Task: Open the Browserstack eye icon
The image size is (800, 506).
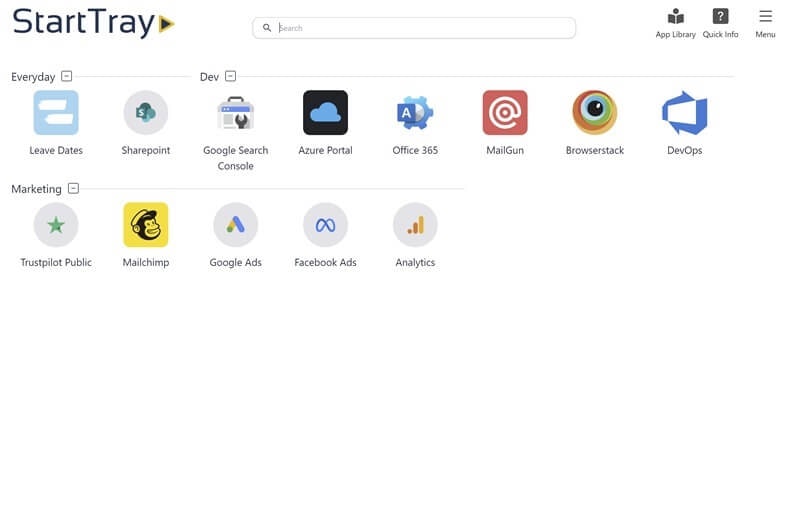Action: pyautogui.click(x=595, y=113)
